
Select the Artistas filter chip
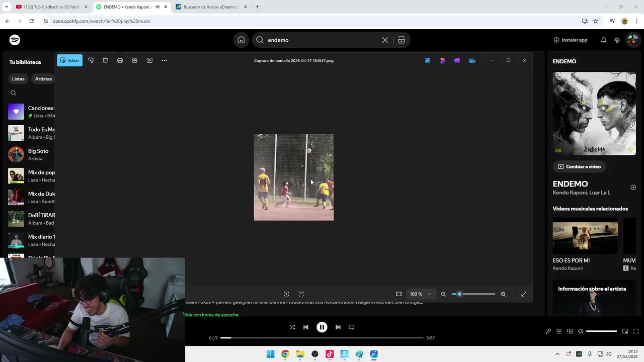[x=43, y=79]
